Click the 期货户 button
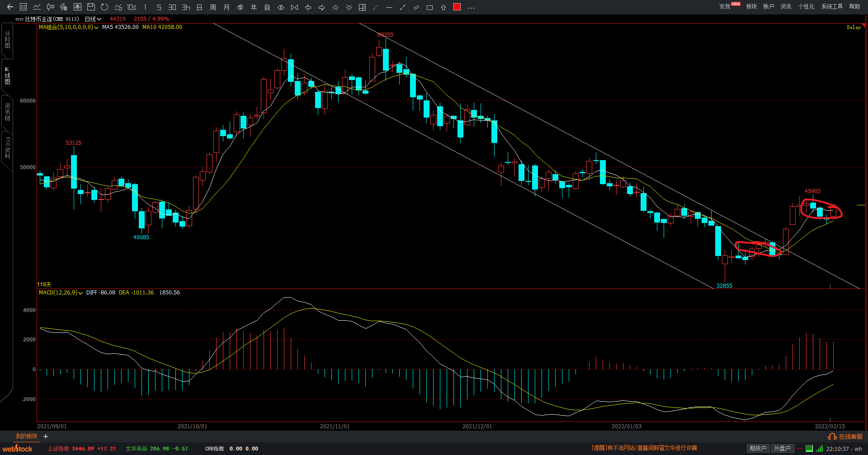 point(758,448)
